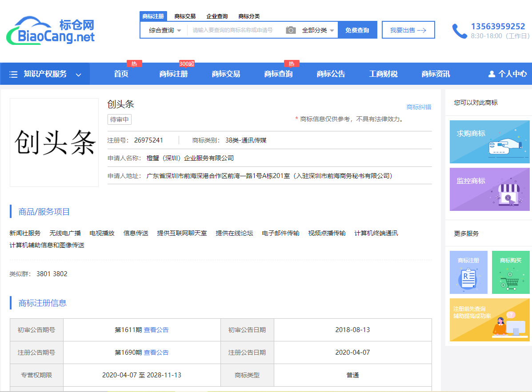The width and height of the screenshot is (532, 392).
Task: Click the 商标纠错 link
Action: point(419,107)
